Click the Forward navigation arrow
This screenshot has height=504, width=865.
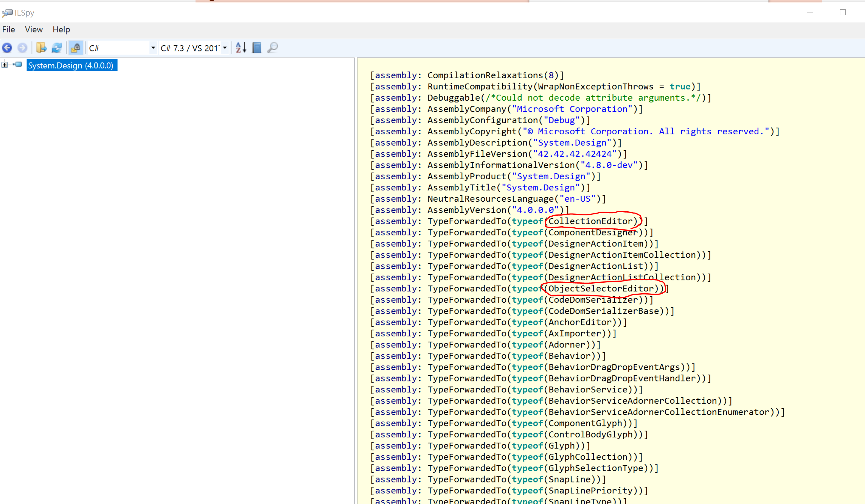(22, 48)
